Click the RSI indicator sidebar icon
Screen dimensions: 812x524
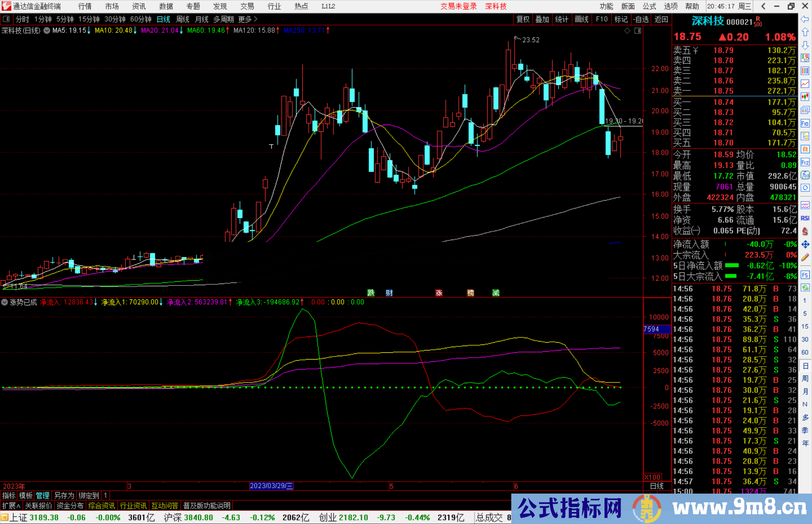click(805, 218)
